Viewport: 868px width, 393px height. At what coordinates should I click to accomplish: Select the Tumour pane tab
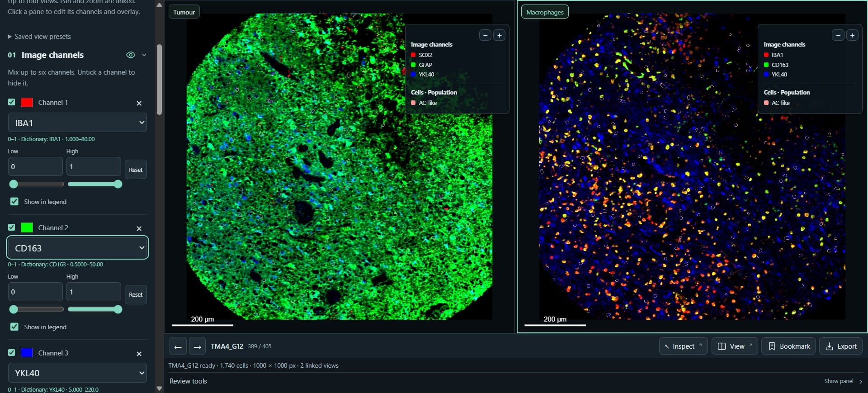click(184, 12)
